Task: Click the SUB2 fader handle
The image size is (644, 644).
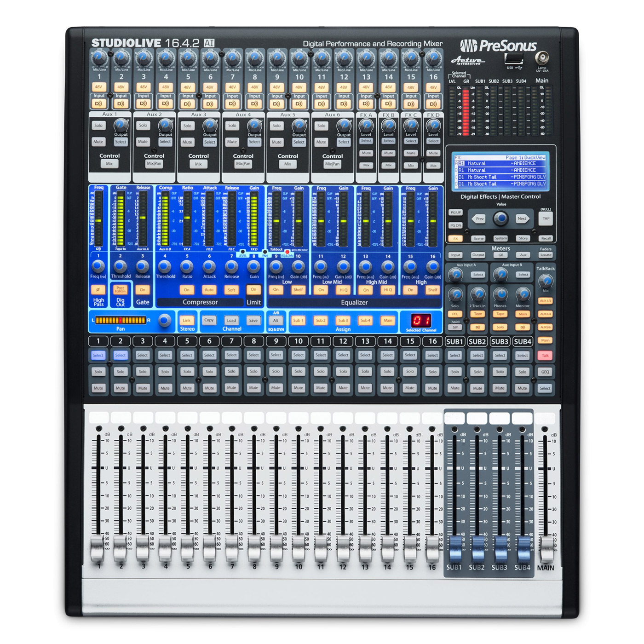Action: [x=477, y=548]
